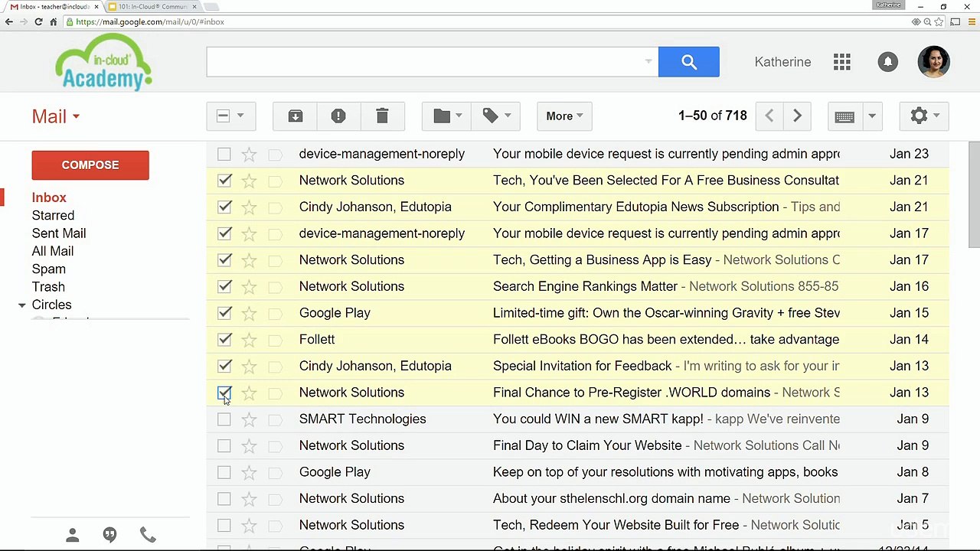Viewport: 980px width, 551px height.
Task: Uncheck the Google Play Jan 15 email
Action: point(224,313)
